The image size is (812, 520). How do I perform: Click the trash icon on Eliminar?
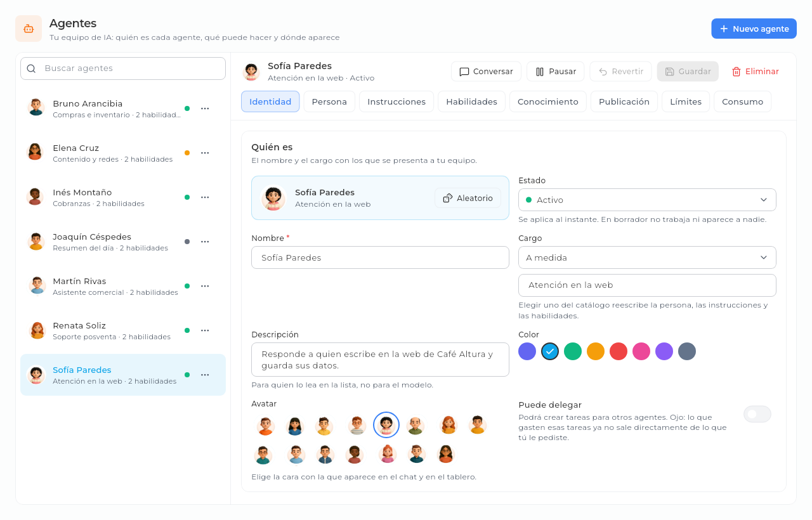pos(737,72)
